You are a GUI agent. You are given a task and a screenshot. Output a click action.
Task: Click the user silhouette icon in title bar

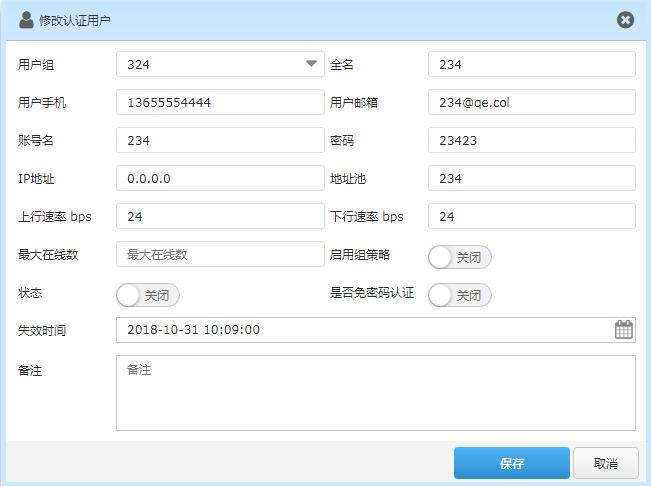[x=26, y=20]
